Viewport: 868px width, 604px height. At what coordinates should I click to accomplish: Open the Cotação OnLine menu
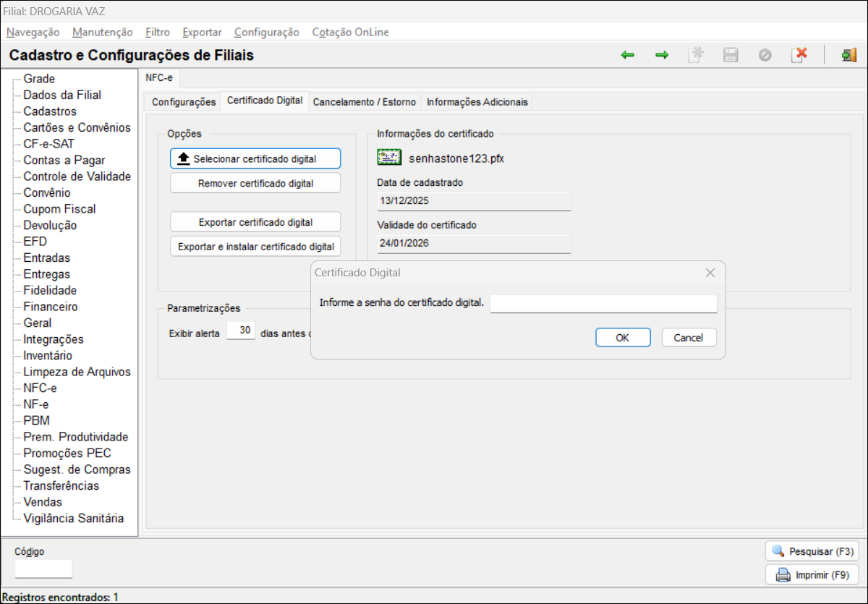[x=350, y=32]
